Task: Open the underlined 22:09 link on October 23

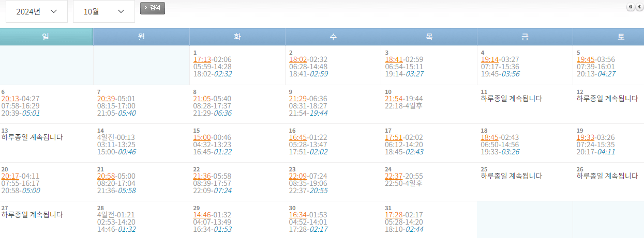Action: [298, 177]
